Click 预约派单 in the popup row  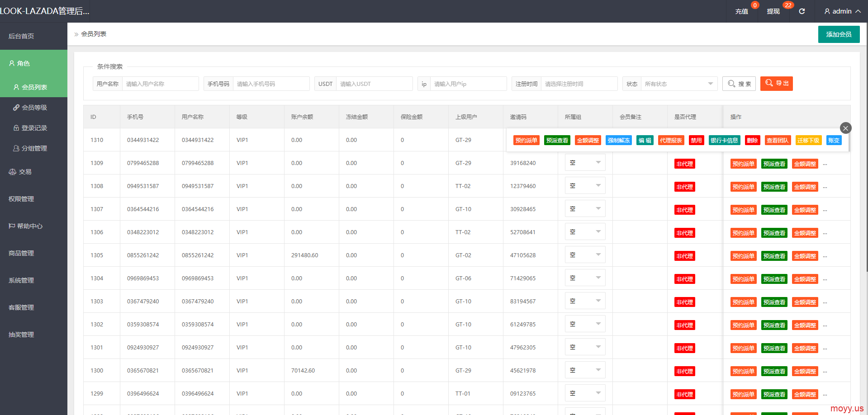pyautogui.click(x=526, y=140)
